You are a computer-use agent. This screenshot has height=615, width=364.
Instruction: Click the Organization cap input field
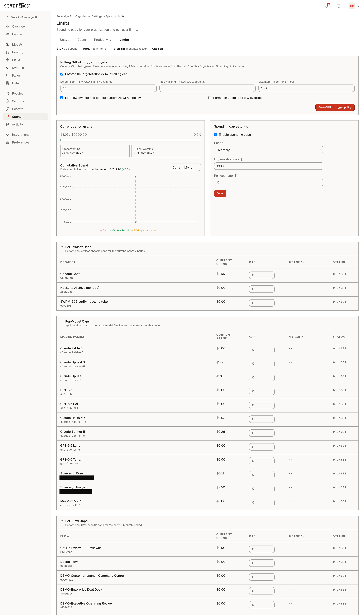[268, 166]
